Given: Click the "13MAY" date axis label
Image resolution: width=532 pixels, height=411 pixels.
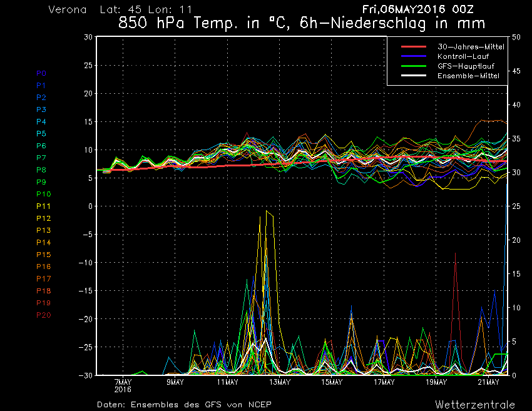Looking at the screenshot, I should pos(280,382).
